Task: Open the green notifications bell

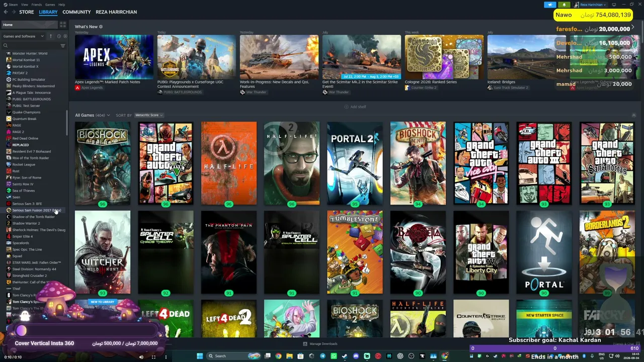Action: [x=564, y=5]
